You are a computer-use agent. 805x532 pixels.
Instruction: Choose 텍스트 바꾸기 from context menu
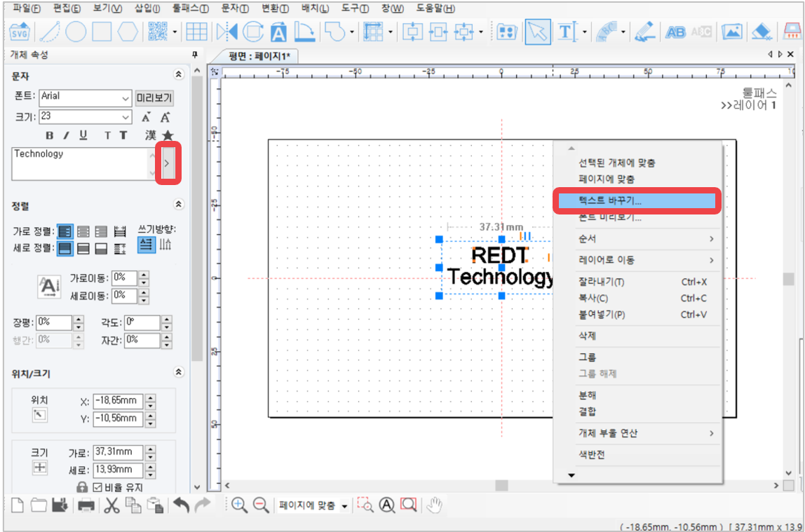(x=637, y=200)
